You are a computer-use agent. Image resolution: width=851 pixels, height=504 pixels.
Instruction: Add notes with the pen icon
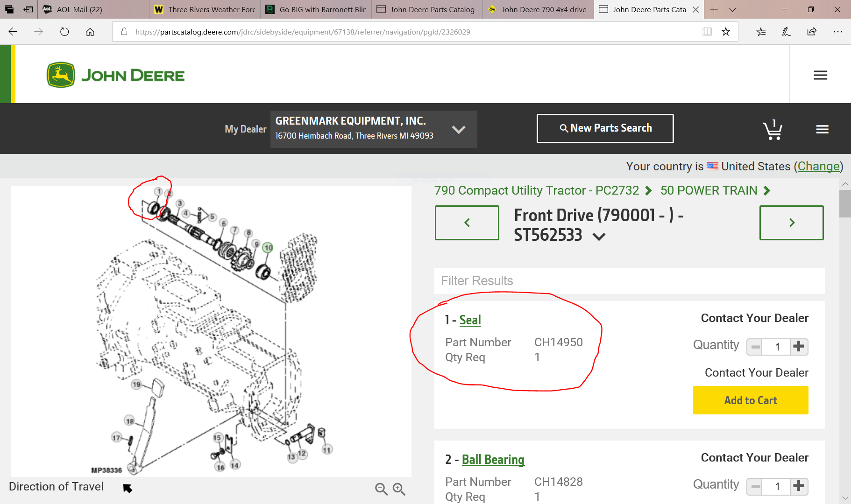point(787,32)
